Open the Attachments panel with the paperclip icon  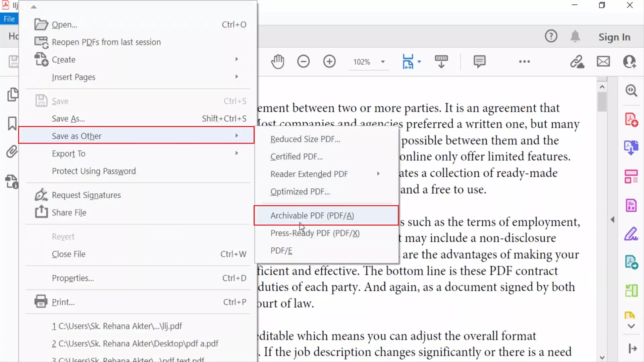tap(11, 152)
